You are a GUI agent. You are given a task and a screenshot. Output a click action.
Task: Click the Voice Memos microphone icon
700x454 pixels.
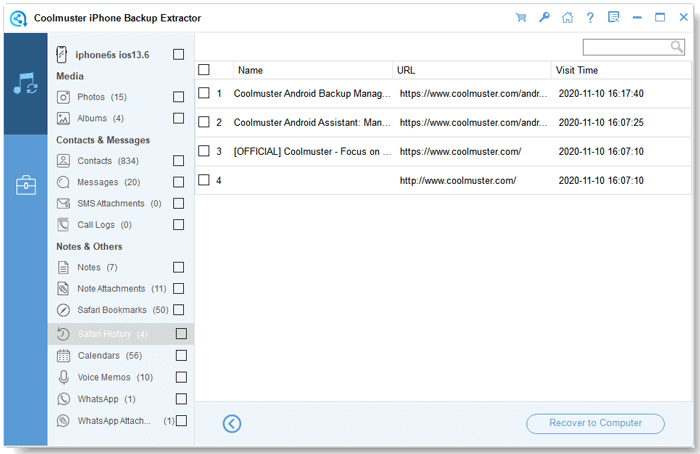[x=63, y=377]
